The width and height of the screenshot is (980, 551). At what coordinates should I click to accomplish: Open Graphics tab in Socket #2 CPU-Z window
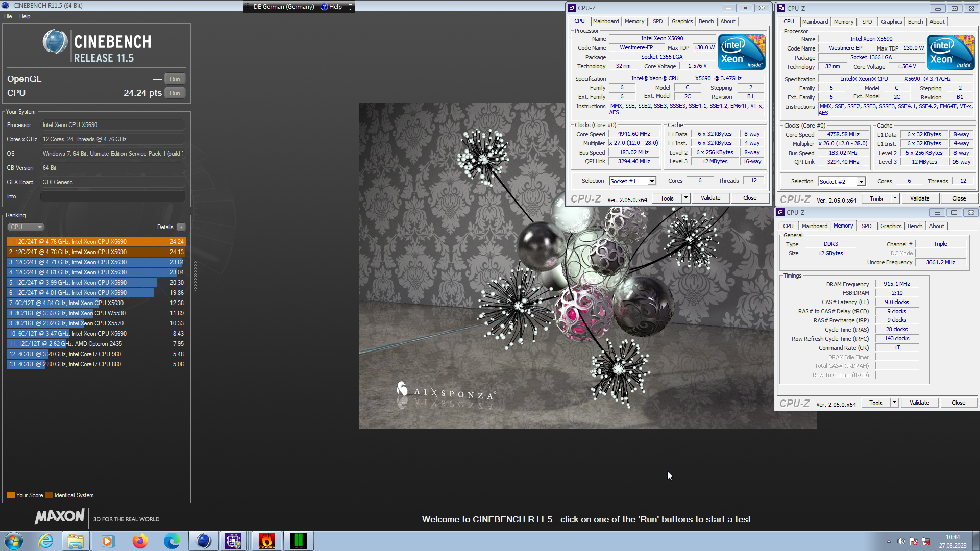(891, 22)
